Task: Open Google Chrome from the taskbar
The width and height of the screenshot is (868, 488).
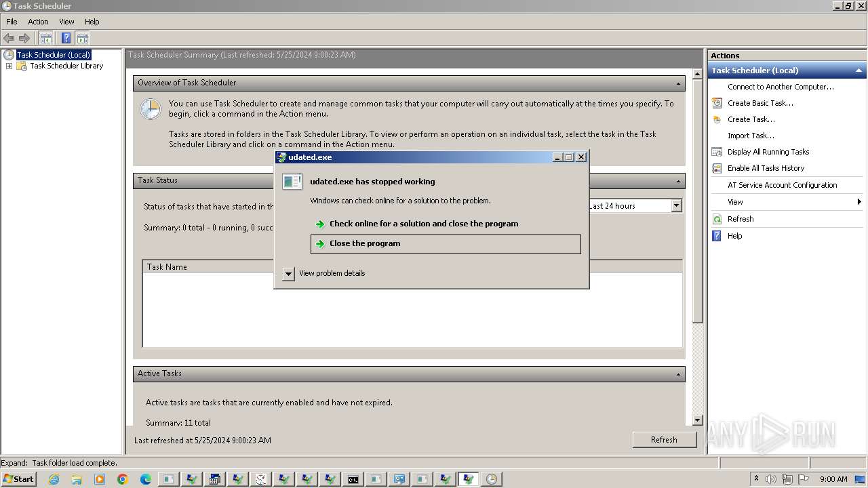Action: click(123, 479)
